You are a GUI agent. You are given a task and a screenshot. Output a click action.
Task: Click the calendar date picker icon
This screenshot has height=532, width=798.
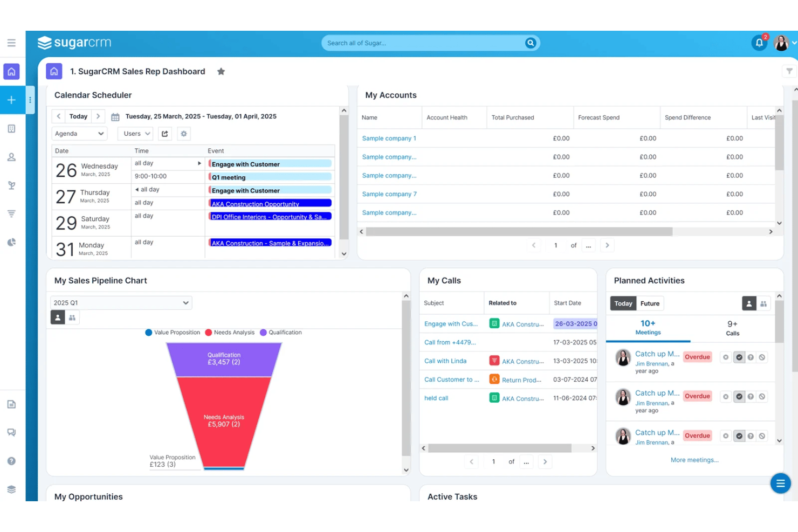(x=115, y=117)
